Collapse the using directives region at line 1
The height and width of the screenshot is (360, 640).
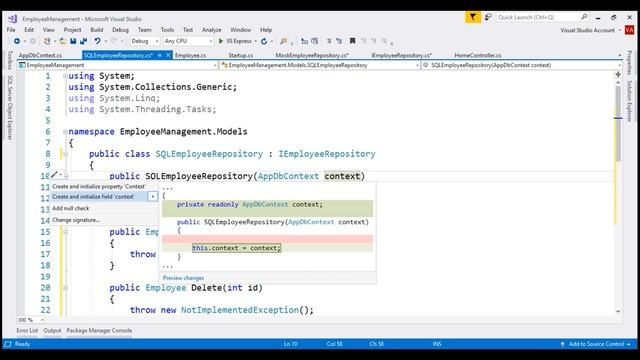point(65,76)
